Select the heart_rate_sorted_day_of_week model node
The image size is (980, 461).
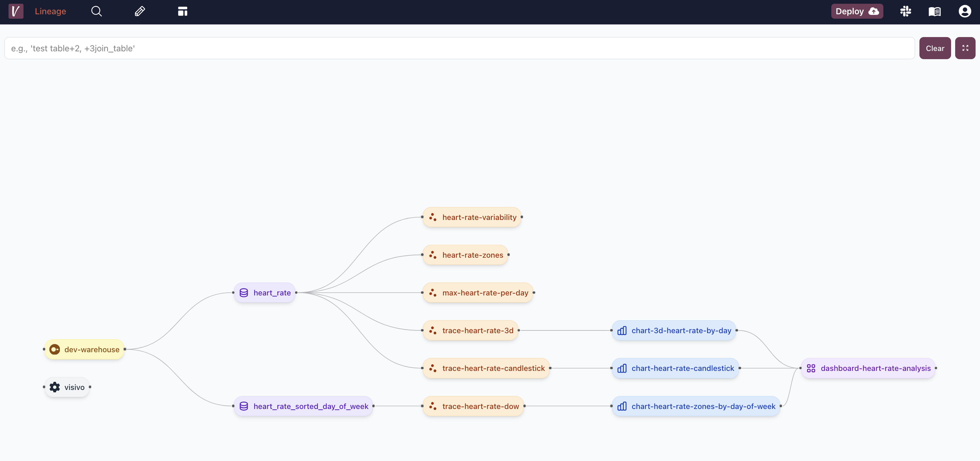(303, 406)
